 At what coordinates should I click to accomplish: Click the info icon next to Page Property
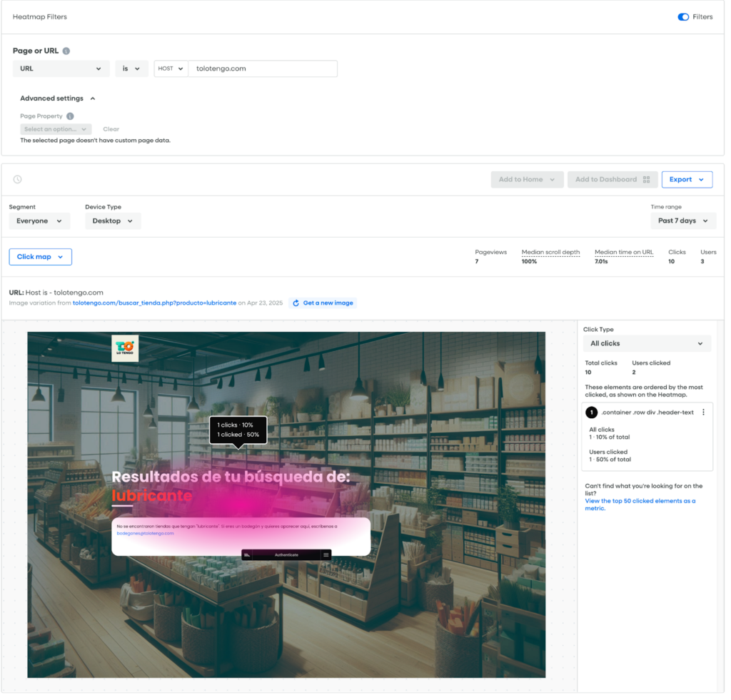click(x=70, y=116)
